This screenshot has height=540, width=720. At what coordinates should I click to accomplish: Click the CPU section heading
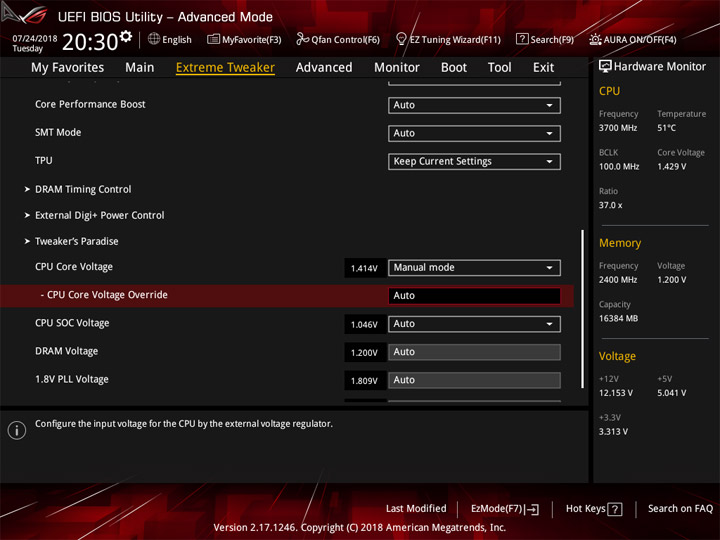609,91
